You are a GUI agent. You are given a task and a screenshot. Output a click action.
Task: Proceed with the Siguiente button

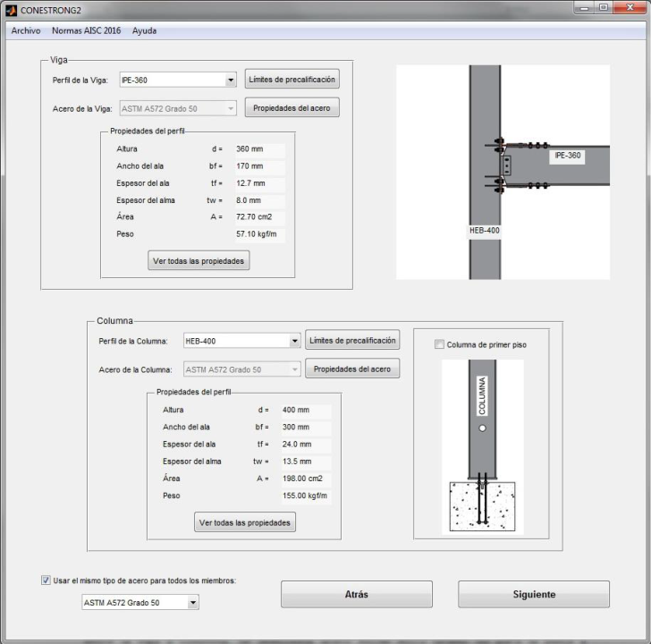(534, 594)
